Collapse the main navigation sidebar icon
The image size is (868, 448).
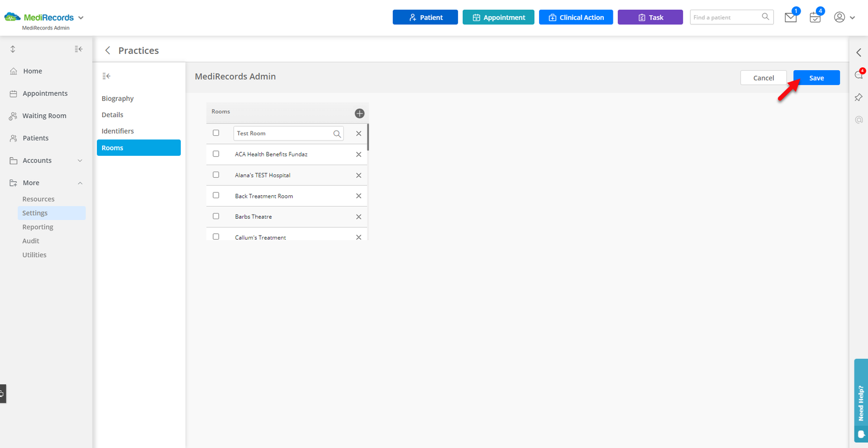(79, 49)
